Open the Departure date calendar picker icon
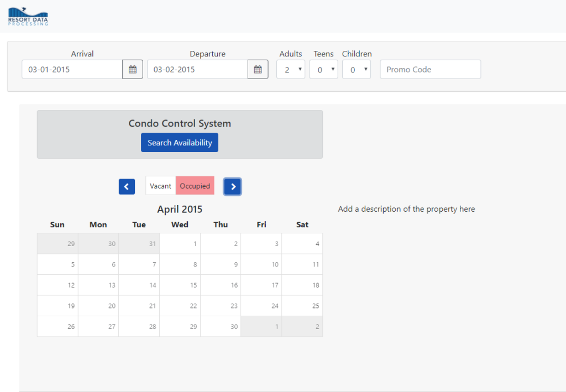566x392 pixels. click(x=258, y=69)
